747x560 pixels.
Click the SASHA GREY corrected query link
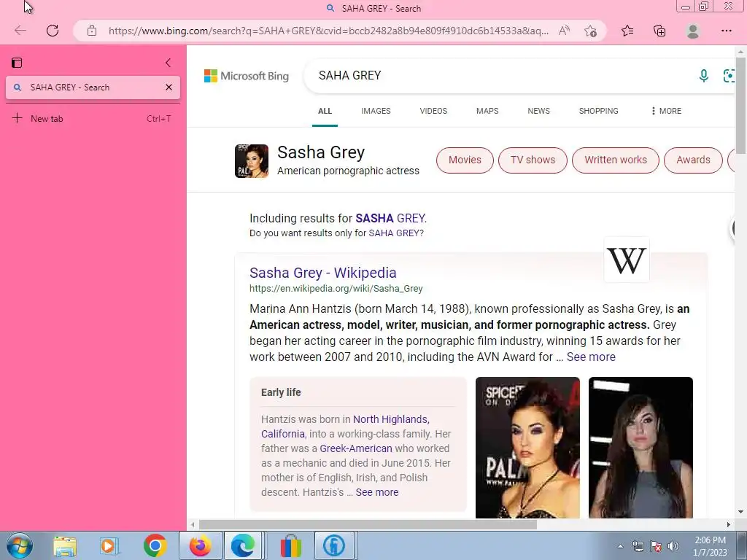[x=391, y=219]
